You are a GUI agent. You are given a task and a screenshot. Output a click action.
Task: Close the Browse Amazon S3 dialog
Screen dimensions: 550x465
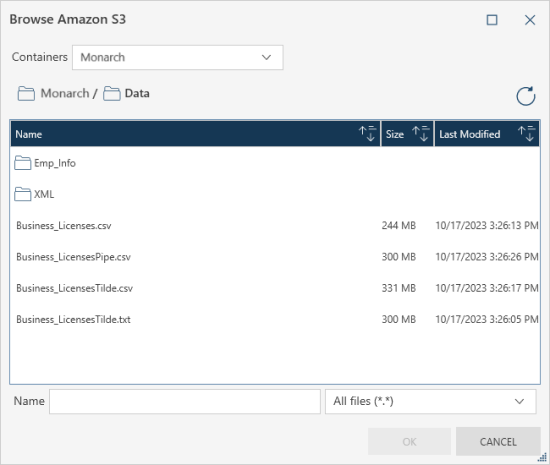(x=530, y=20)
